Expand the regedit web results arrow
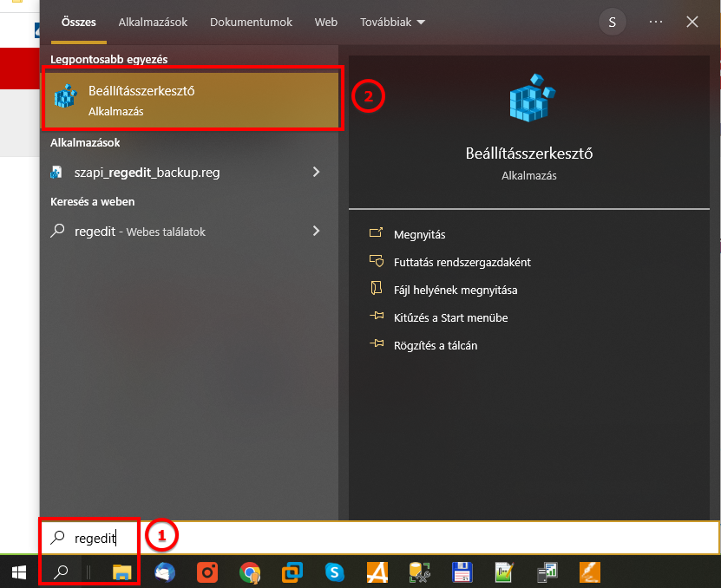 (316, 232)
